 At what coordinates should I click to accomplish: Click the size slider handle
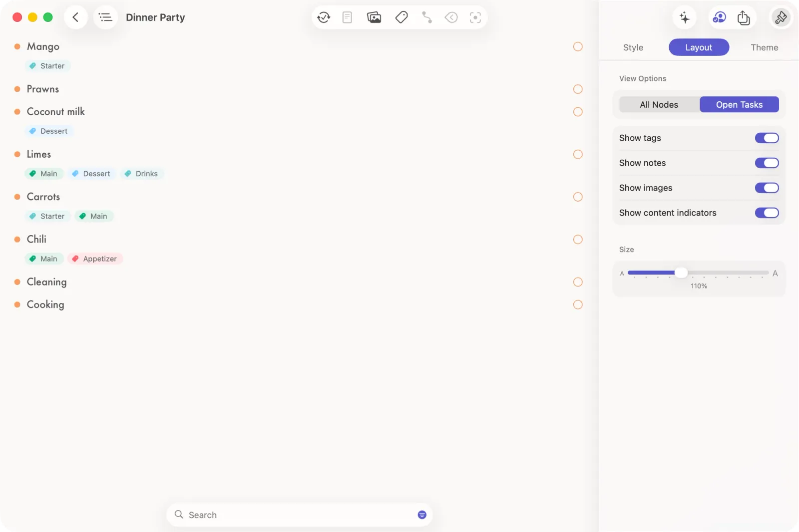[681, 272]
